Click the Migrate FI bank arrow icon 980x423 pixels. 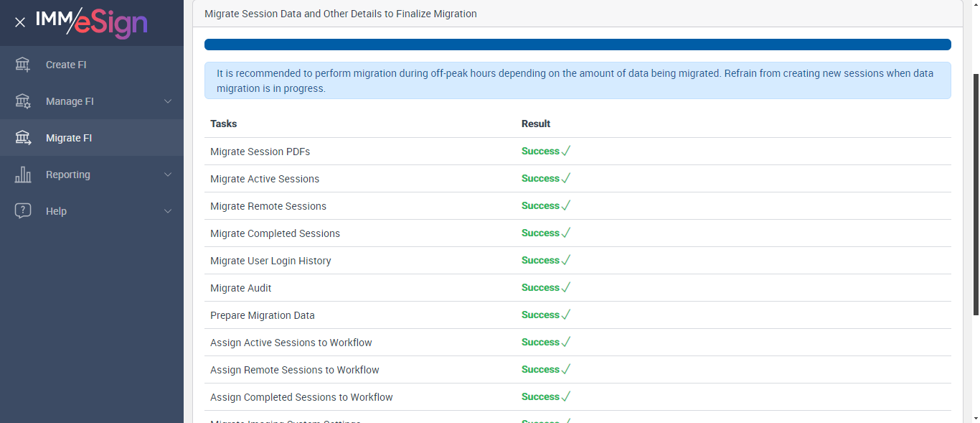click(23, 138)
